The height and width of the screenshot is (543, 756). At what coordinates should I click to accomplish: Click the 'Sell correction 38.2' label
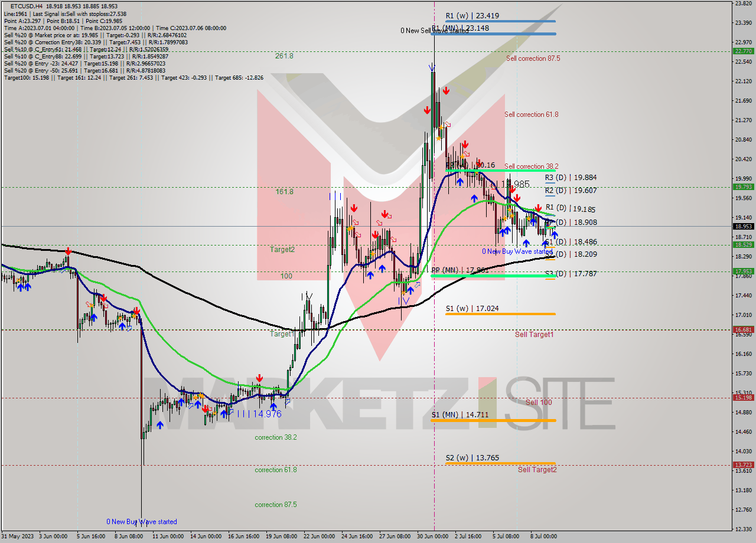pos(531,166)
